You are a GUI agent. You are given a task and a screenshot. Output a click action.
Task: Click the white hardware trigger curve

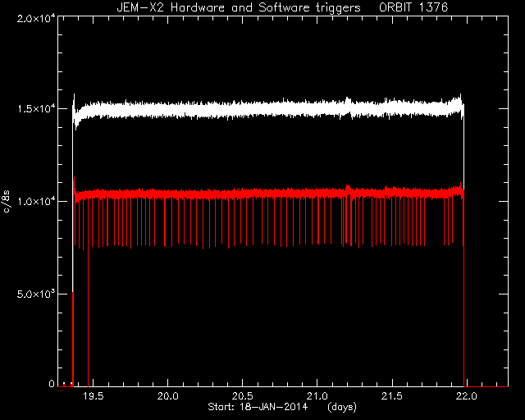[268, 109]
